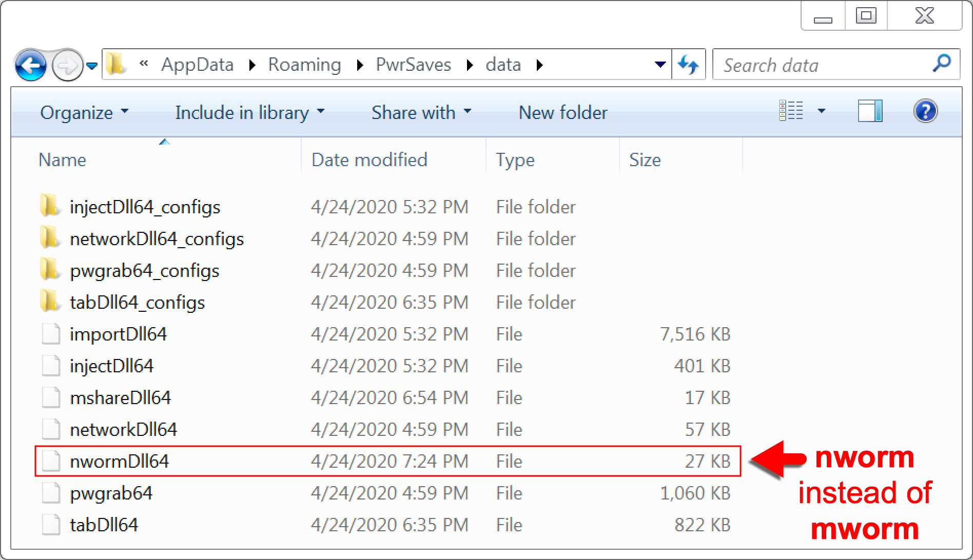This screenshot has height=560, width=973.
Task: Click the 4/24/2020 6:54 PM date
Action: [390, 398]
